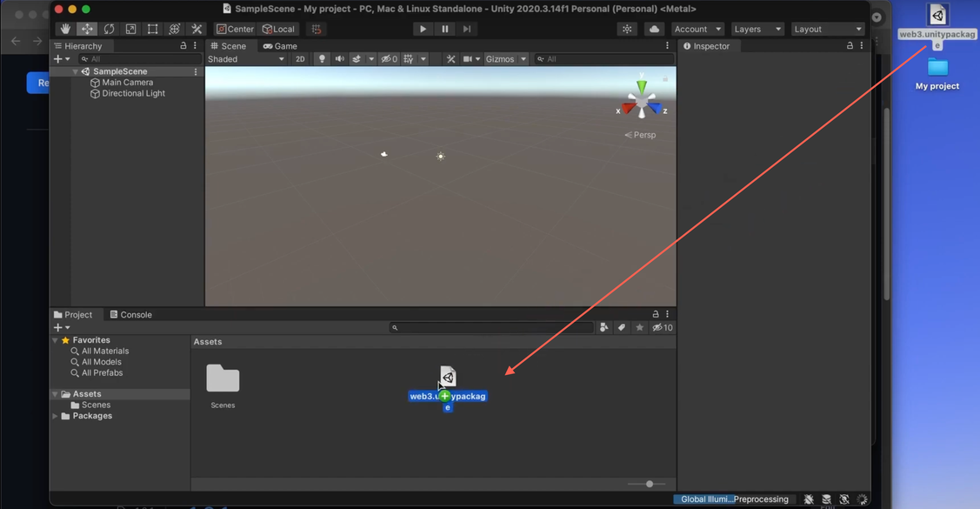The image size is (980, 509).
Task: Select the Inspector tab
Action: coord(706,45)
